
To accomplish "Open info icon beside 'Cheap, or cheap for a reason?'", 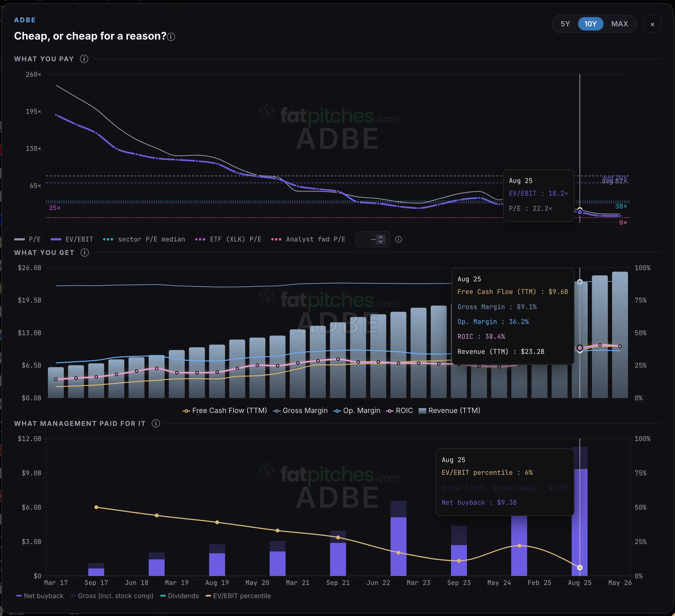I will coord(171,37).
